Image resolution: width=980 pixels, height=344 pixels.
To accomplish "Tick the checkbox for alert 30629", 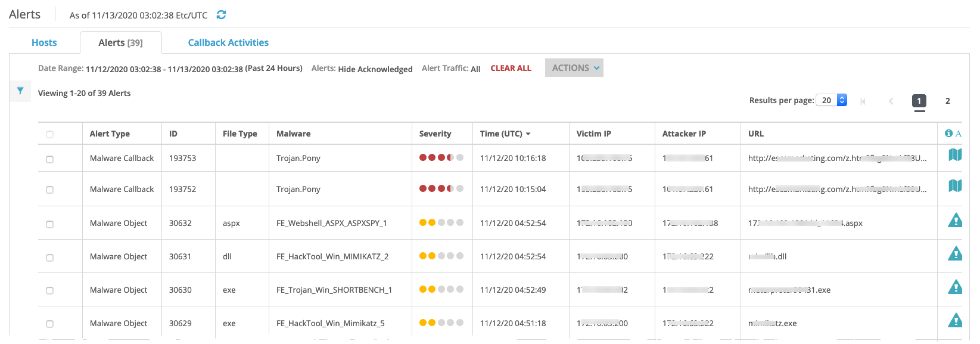I will 49,324.
